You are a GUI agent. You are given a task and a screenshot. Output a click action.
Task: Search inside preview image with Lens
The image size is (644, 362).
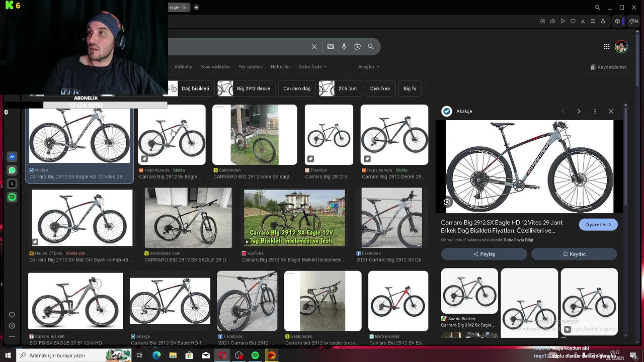(447, 202)
